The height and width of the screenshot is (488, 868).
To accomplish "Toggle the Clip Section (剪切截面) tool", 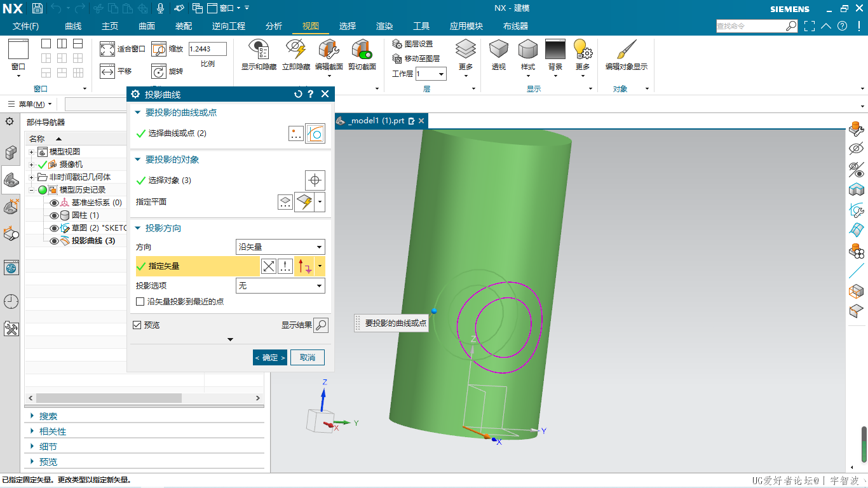I will point(362,49).
